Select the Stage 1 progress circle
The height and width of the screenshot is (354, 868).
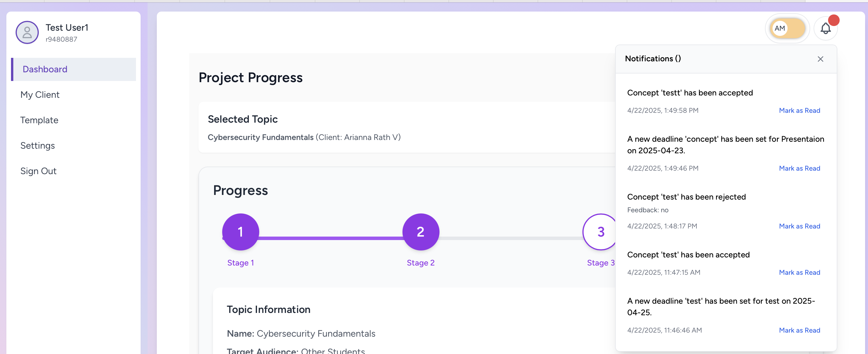point(240,232)
